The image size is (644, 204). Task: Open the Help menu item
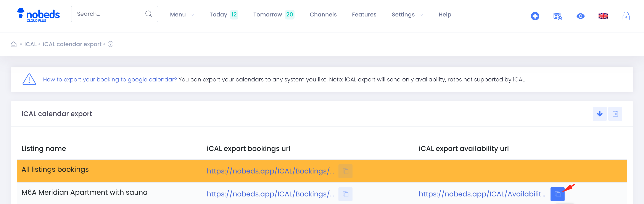pos(444,15)
